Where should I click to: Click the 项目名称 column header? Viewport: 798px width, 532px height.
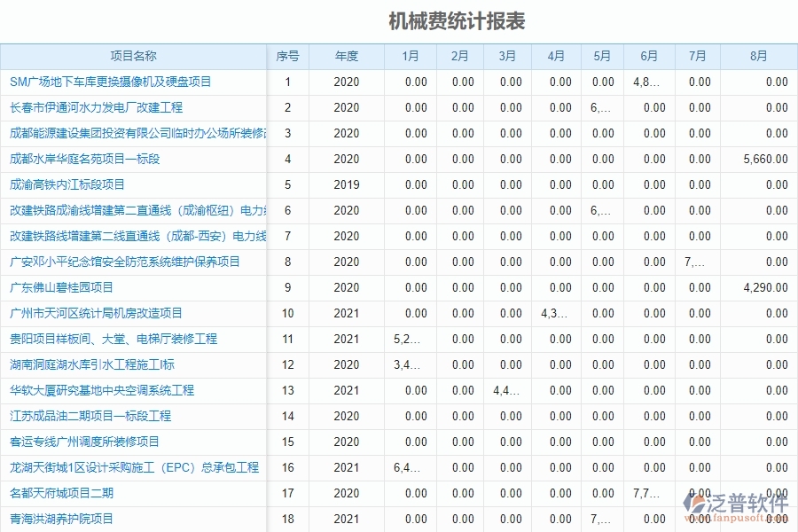133,56
